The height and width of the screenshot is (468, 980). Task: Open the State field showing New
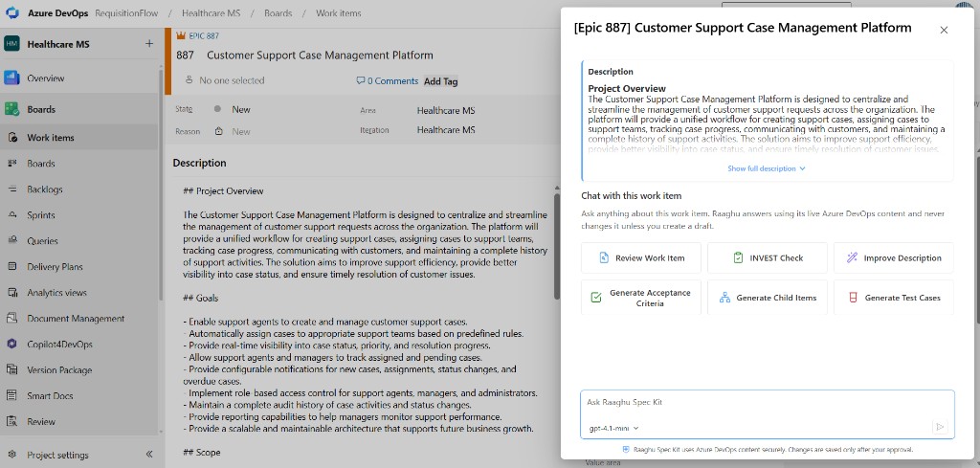[x=240, y=110]
